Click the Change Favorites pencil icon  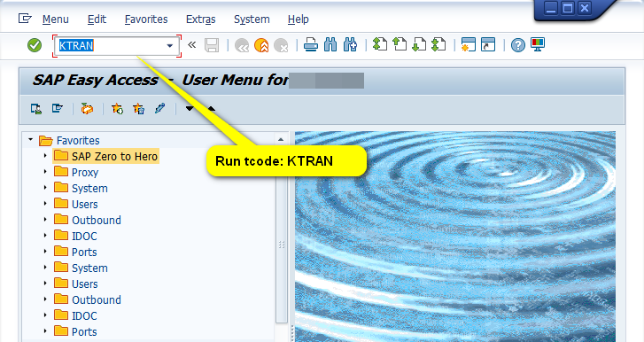pyautogui.click(x=159, y=108)
